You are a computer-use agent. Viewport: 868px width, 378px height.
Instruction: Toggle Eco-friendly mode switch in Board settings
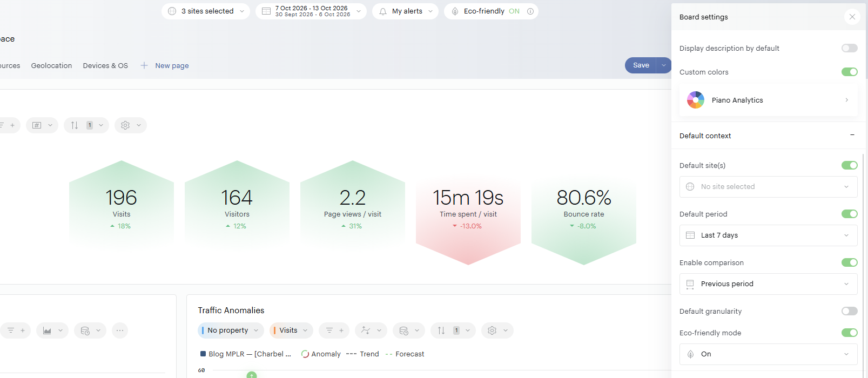coord(849,333)
